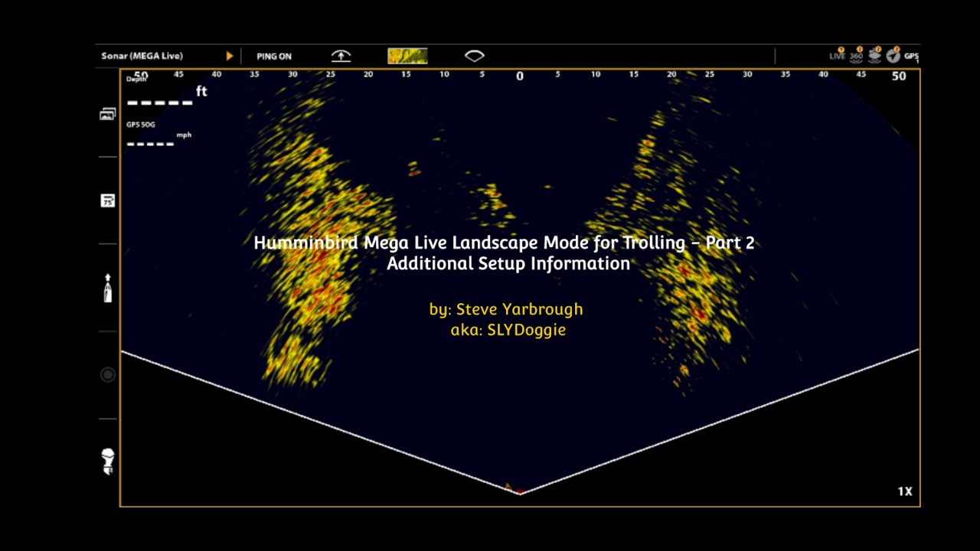980x551 pixels.
Task: Click the compass heading status icon
Action: [893, 55]
